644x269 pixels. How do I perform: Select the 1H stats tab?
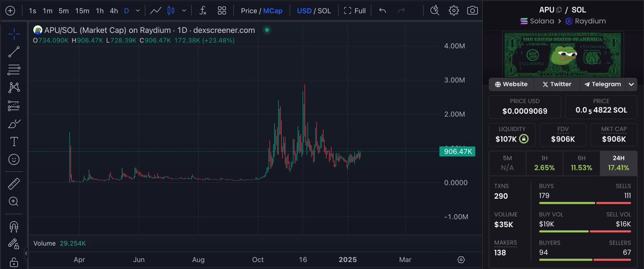pos(544,163)
